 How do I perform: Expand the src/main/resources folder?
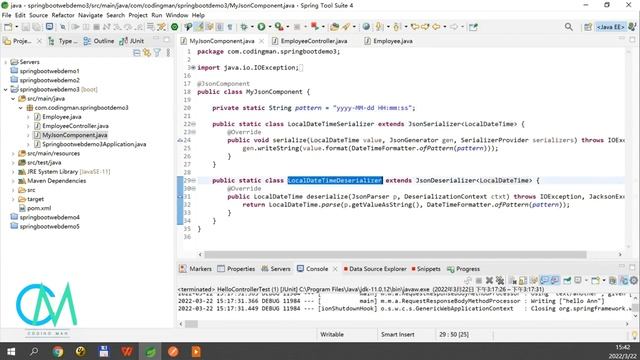tap(13, 153)
